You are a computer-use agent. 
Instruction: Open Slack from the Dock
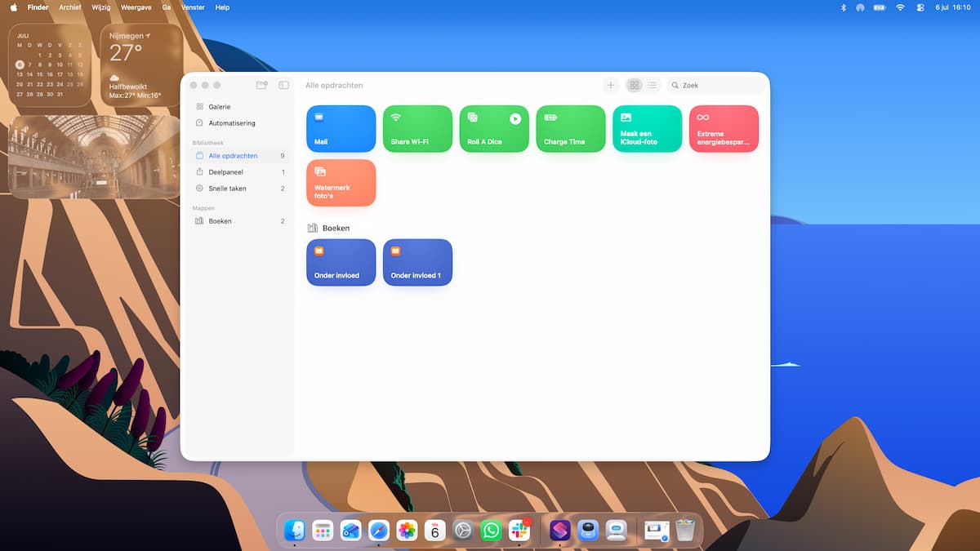pos(519,531)
